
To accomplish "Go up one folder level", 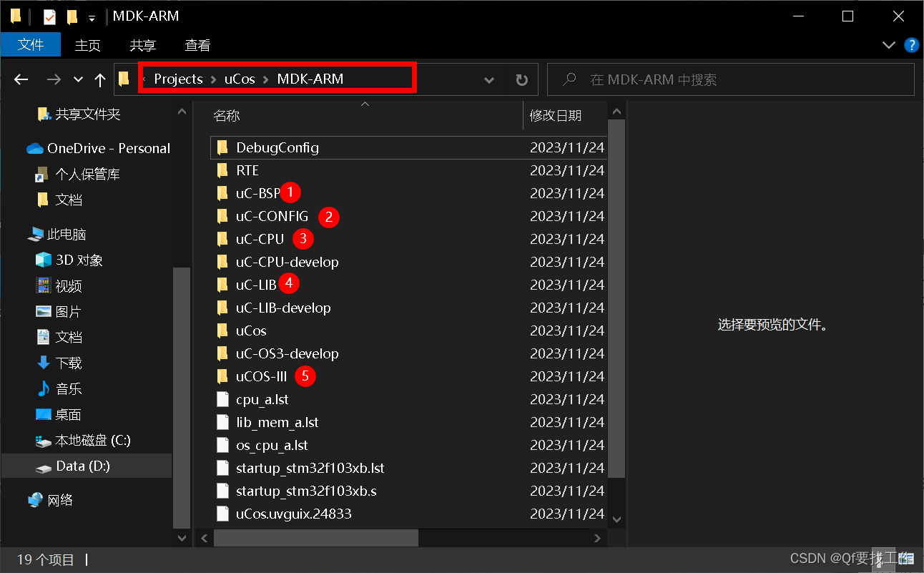I will click(x=100, y=79).
